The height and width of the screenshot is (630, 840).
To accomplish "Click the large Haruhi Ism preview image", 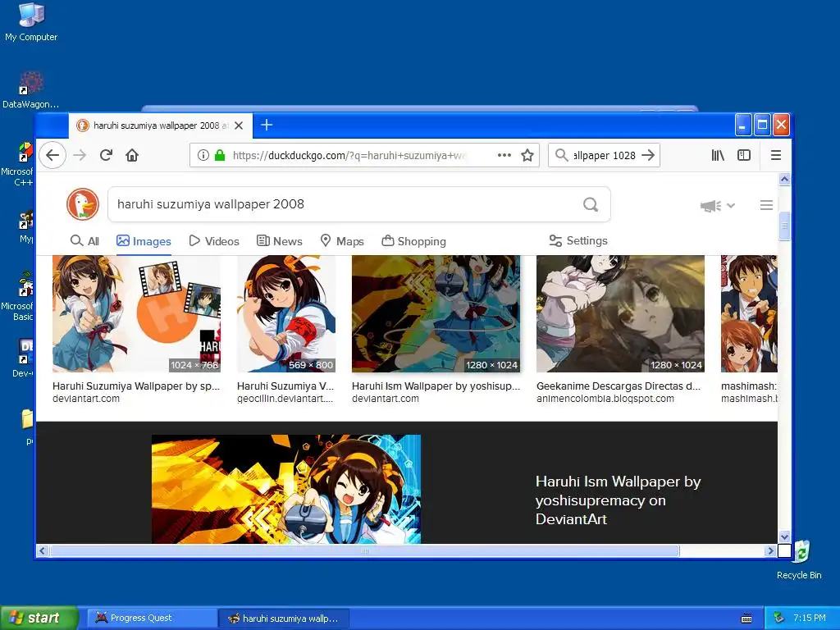I will pyautogui.click(x=286, y=489).
